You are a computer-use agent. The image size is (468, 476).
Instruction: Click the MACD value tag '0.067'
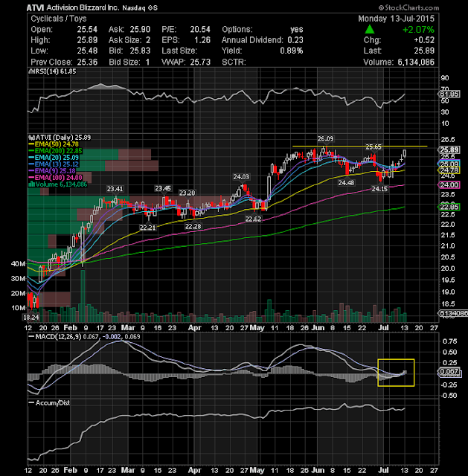pyautogui.click(x=449, y=371)
